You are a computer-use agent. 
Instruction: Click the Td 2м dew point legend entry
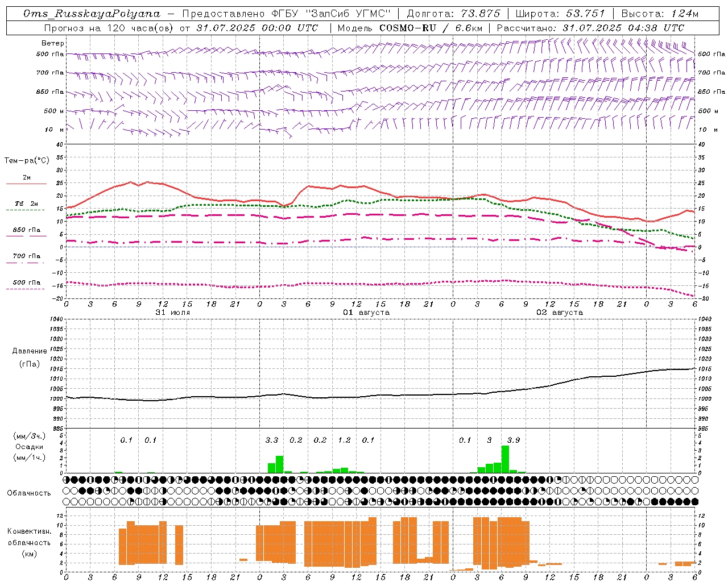(26, 203)
